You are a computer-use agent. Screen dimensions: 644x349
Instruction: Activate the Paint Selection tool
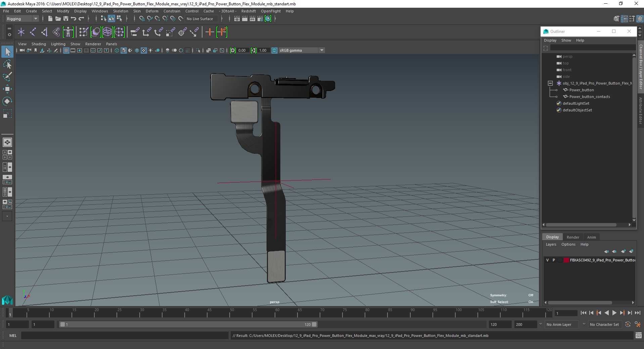pyautogui.click(x=7, y=77)
